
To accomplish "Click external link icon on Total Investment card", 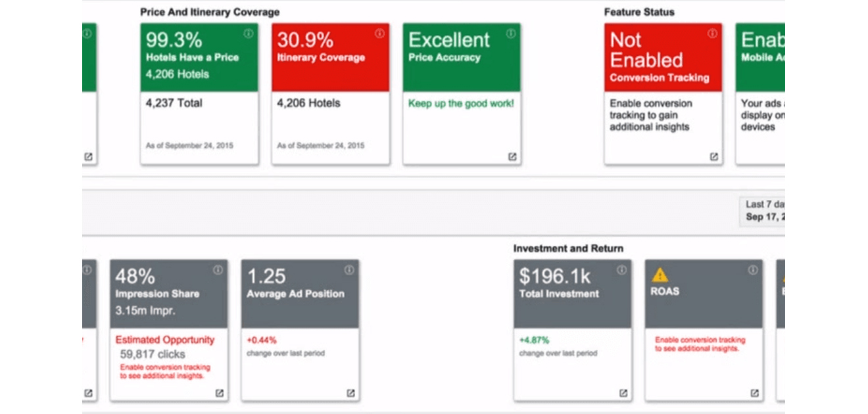I will 623,393.
